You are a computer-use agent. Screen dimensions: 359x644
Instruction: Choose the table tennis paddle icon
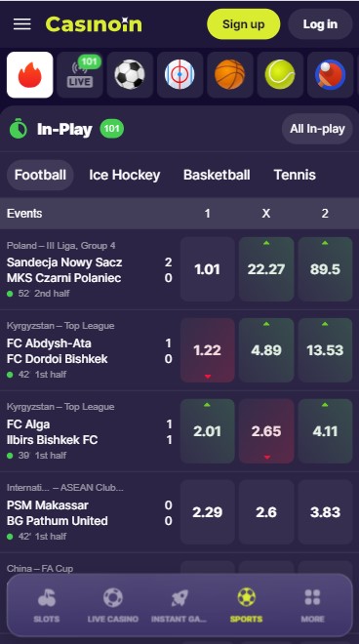point(331,75)
